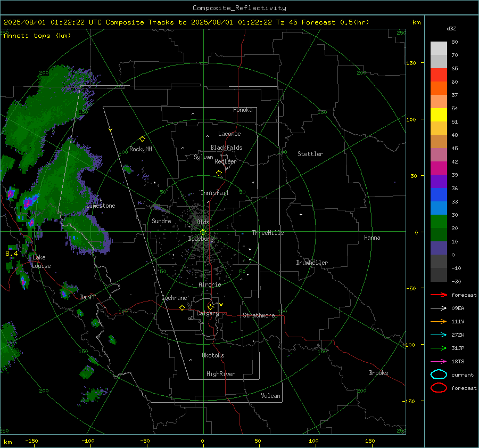Click the Drumheller label
479x448 pixels.
pyautogui.click(x=312, y=263)
